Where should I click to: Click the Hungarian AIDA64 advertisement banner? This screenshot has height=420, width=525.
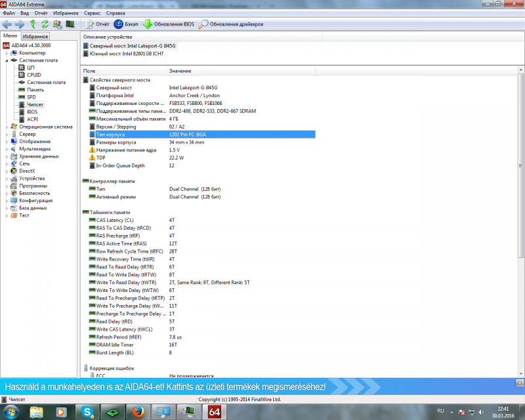pos(262,388)
